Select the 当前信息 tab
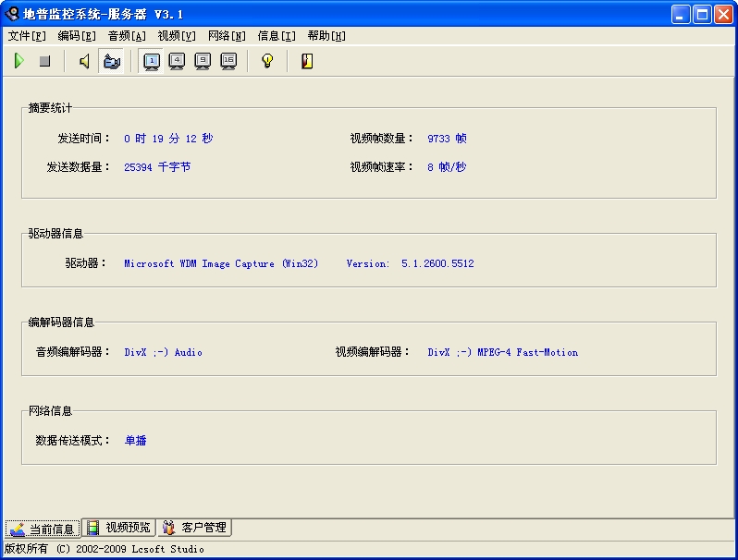This screenshot has width=738, height=560. [x=43, y=529]
